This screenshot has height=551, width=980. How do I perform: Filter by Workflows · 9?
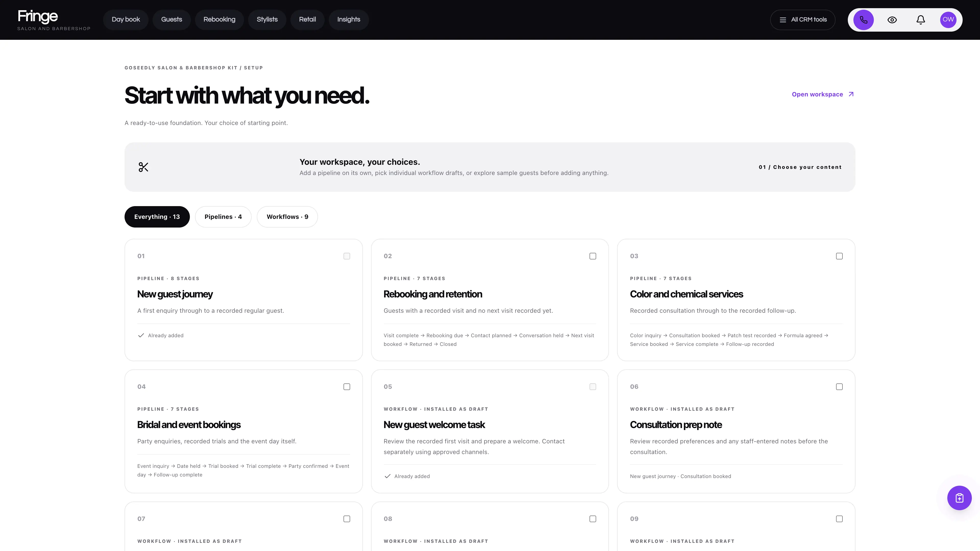click(287, 217)
